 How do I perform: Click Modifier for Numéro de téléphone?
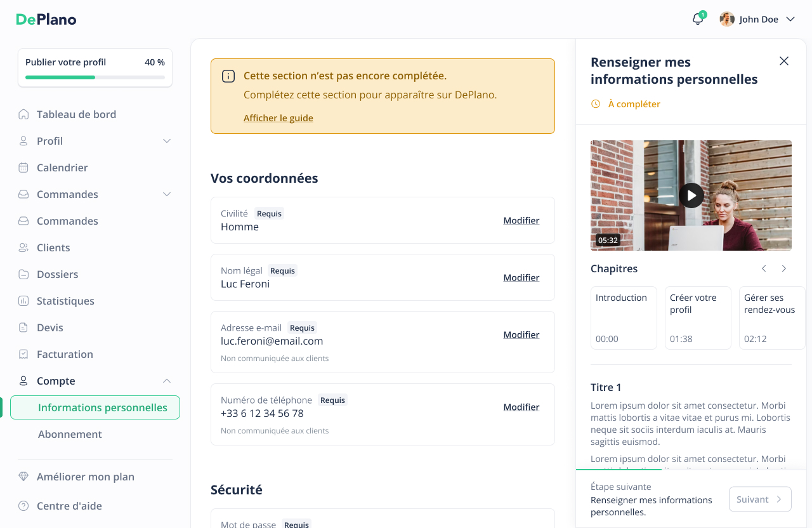click(x=521, y=407)
